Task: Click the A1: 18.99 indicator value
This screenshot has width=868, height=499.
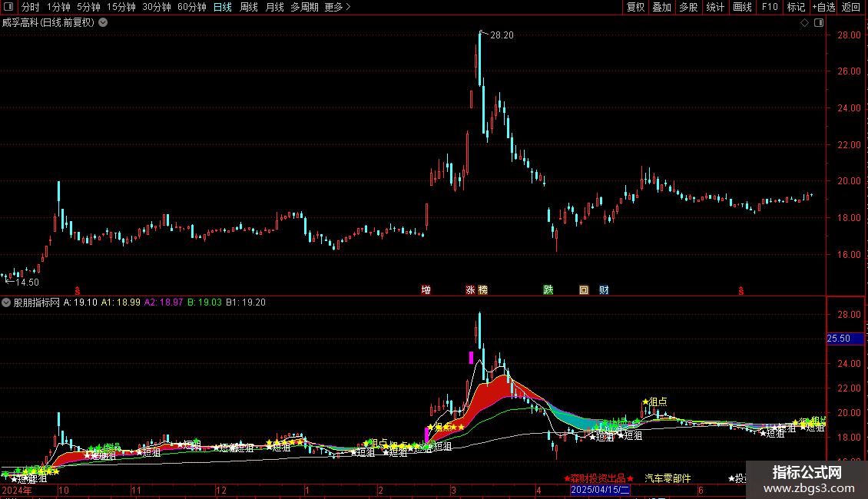Action: click(121, 302)
